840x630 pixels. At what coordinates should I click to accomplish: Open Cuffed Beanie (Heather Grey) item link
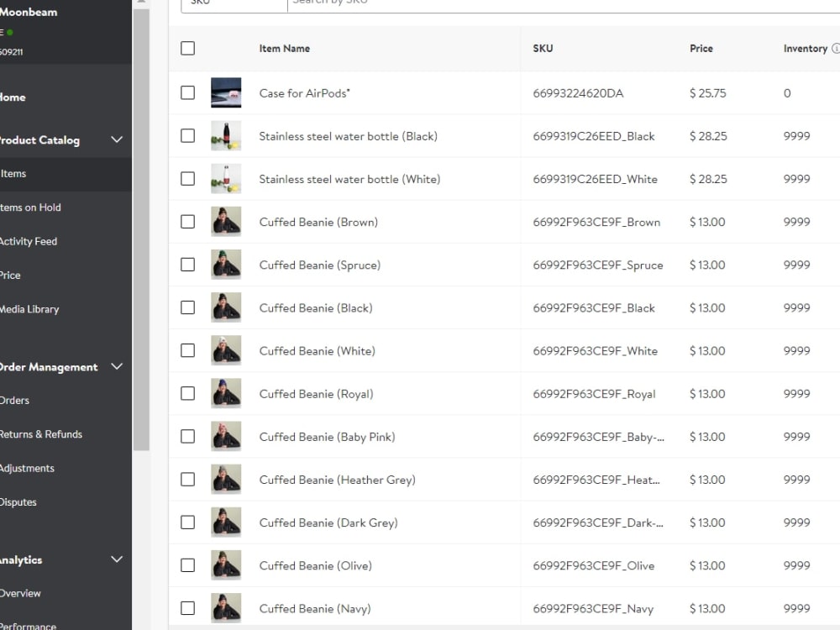click(338, 480)
